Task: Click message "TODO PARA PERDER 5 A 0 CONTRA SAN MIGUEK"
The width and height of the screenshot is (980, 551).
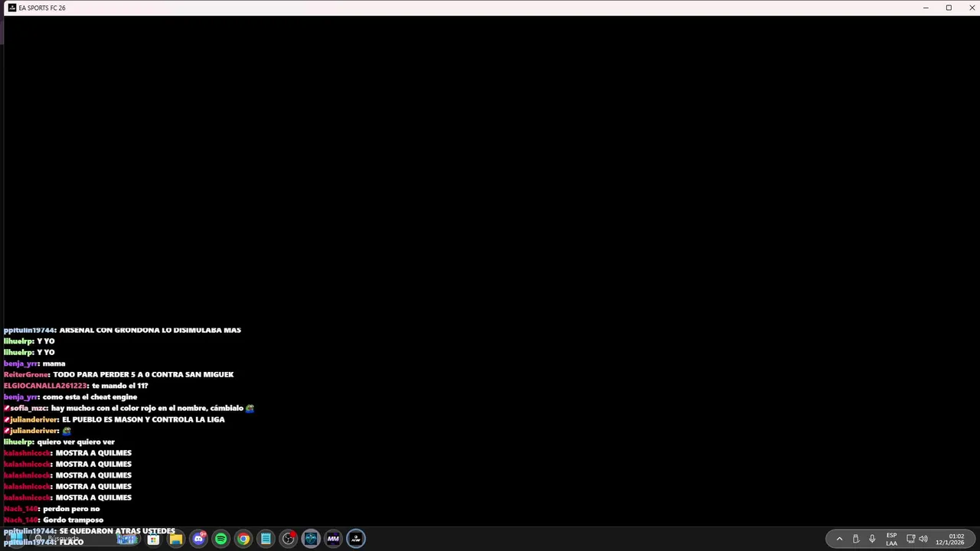Action: tap(143, 374)
